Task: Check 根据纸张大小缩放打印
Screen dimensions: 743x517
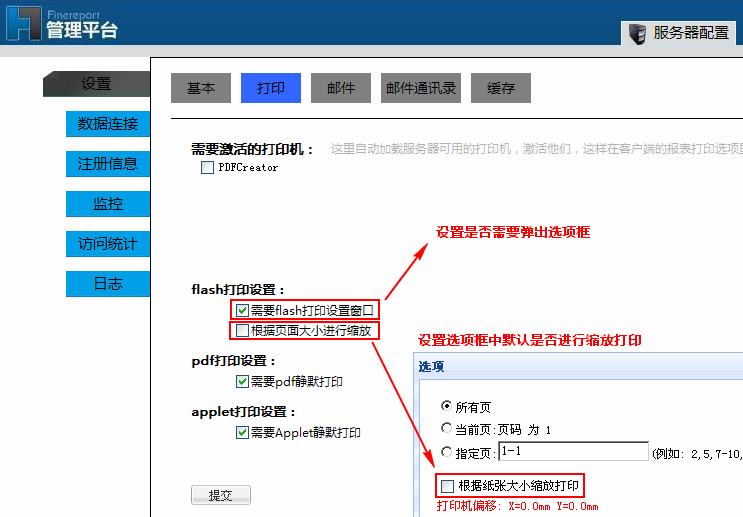Action: click(x=447, y=486)
